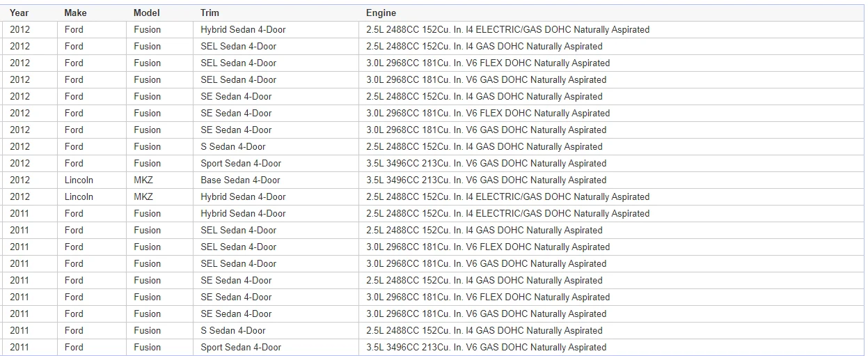The height and width of the screenshot is (356, 868).
Task: Select the Model column header
Action: pos(147,13)
